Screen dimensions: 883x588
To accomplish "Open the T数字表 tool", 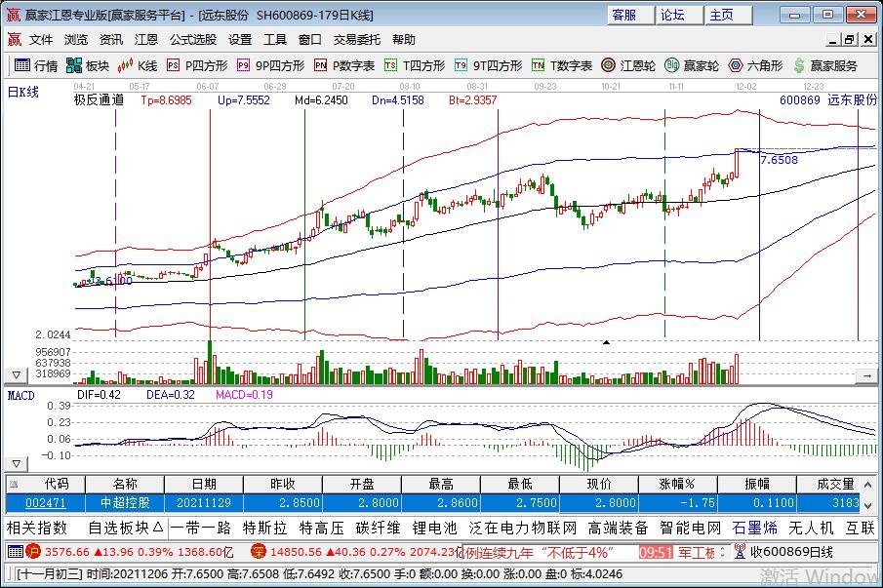I will pyautogui.click(x=562, y=66).
